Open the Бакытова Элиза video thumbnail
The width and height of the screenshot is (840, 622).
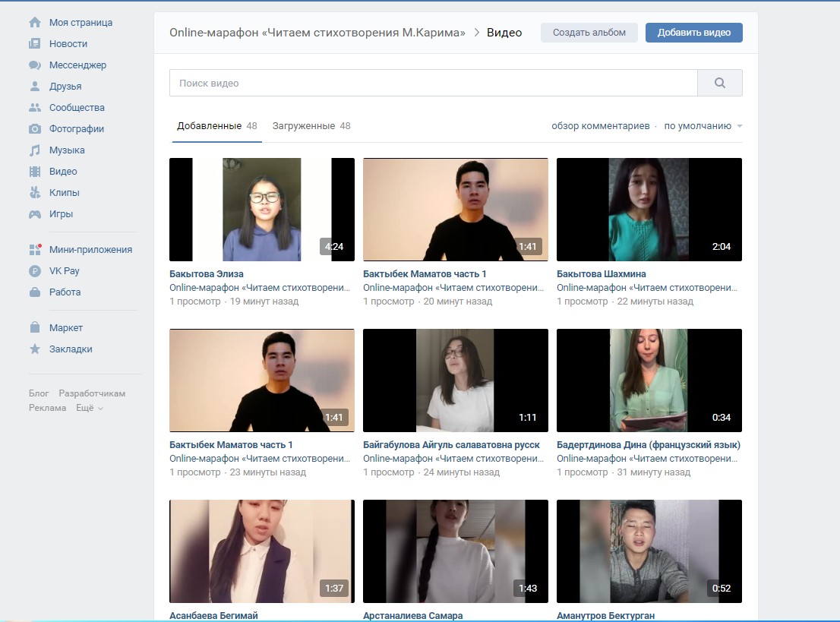[261, 210]
